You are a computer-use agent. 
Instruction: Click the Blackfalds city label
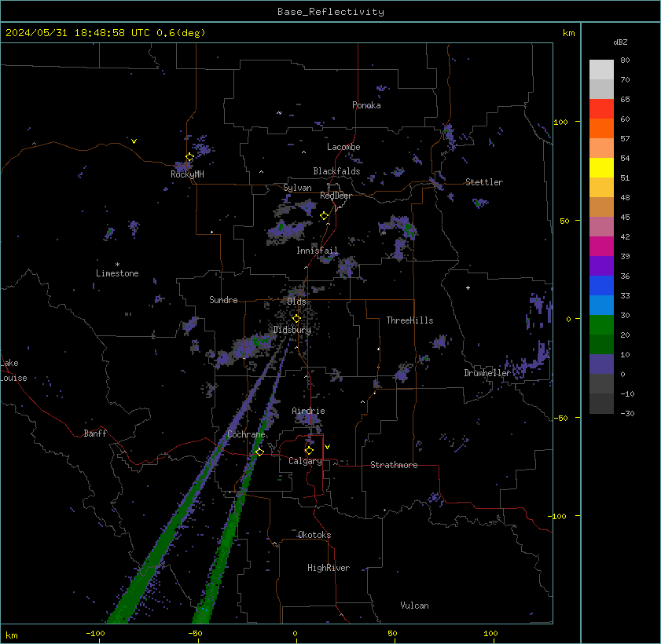(336, 171)
